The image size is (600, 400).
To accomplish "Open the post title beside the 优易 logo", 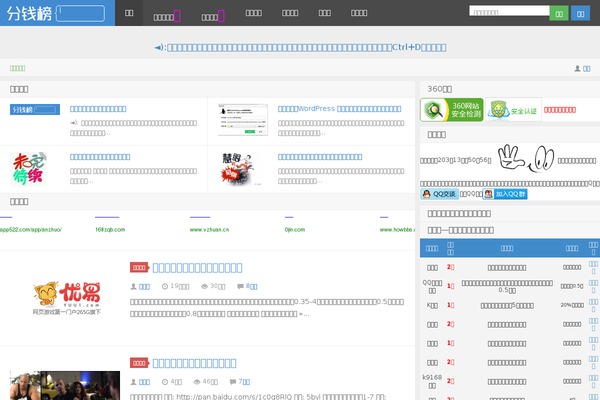I will 197,268.
